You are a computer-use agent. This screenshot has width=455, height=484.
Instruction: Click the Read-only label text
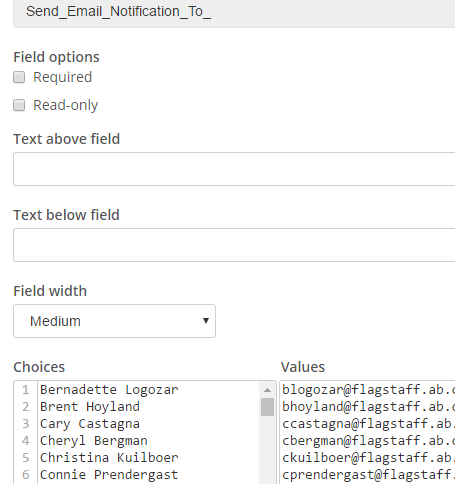[x=66, y=105]
